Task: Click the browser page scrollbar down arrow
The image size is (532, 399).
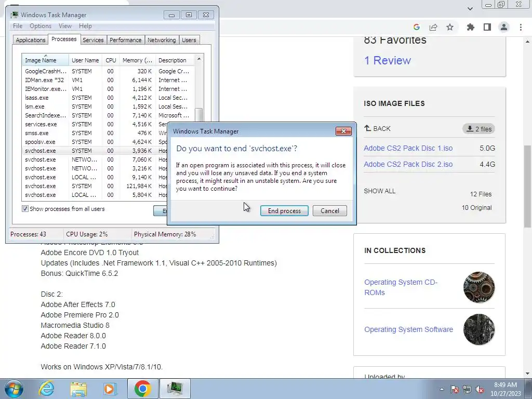Action: click(x=528, y=374)
